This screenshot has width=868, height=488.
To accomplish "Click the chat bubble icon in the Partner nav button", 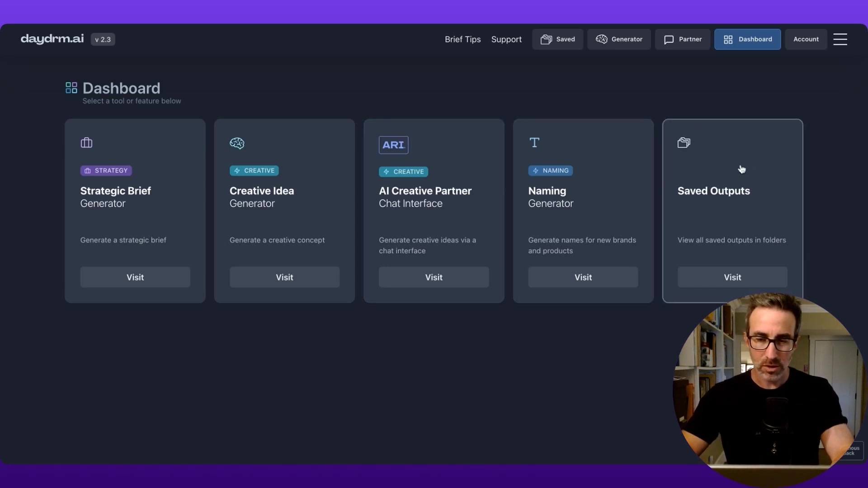I will tap(669, 40).
